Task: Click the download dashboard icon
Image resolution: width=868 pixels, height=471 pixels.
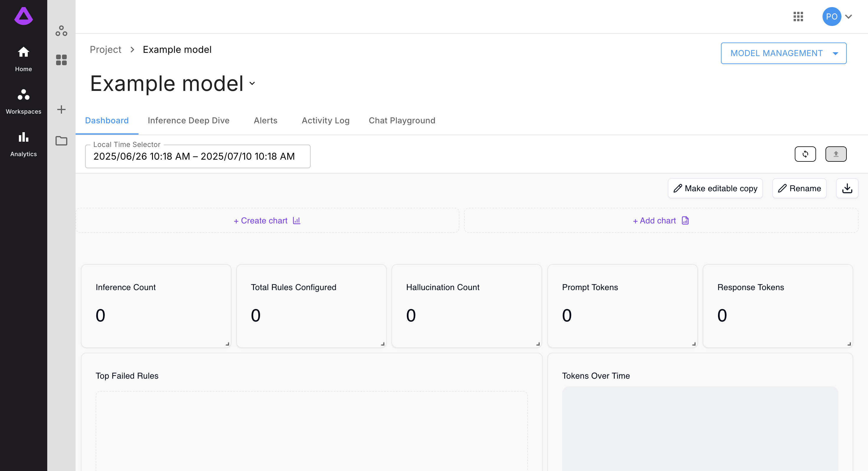Action: point(847,188)
